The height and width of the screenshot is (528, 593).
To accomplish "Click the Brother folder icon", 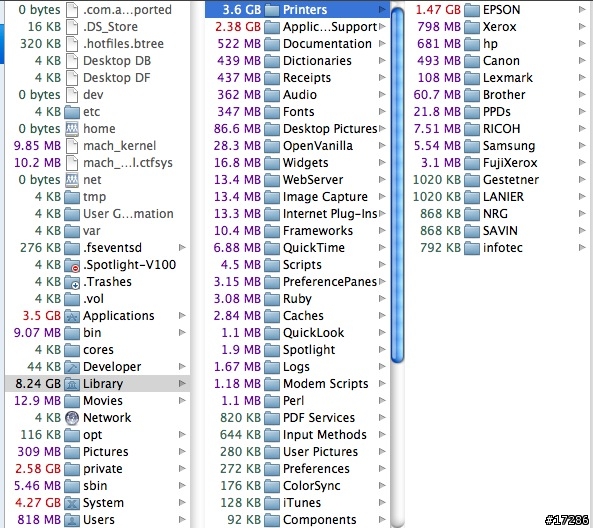I will tap(472, 95).
